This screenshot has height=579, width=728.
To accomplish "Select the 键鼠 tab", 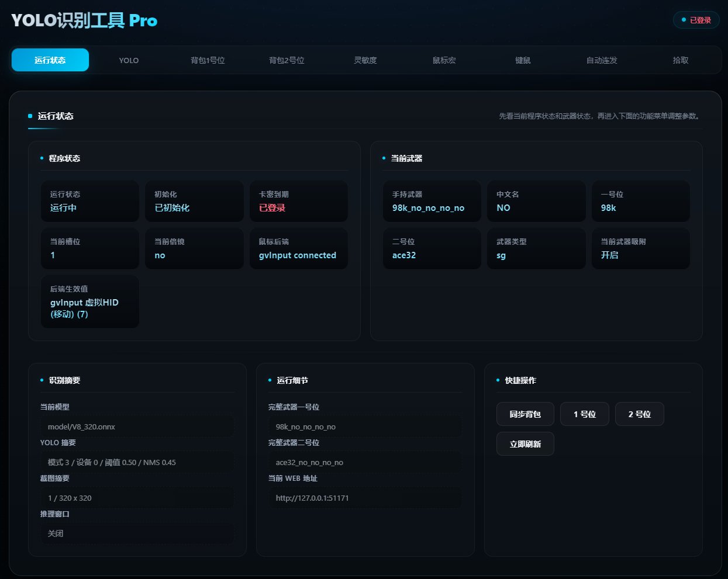I will tap(523, 60).
